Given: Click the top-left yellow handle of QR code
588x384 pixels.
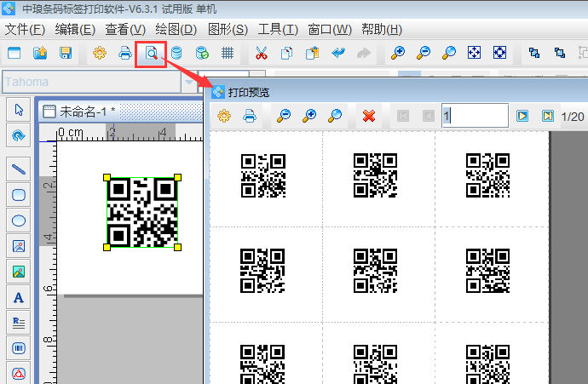Looking at the screenshot, I should coord(107,177).
